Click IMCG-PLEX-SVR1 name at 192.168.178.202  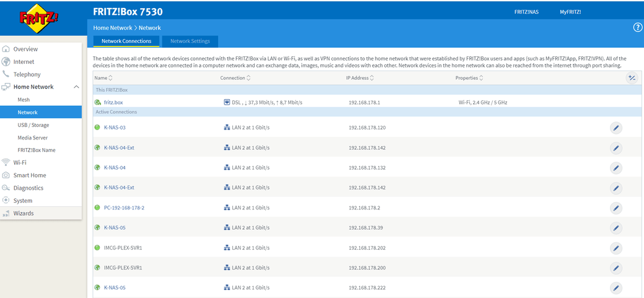point(123,248)
